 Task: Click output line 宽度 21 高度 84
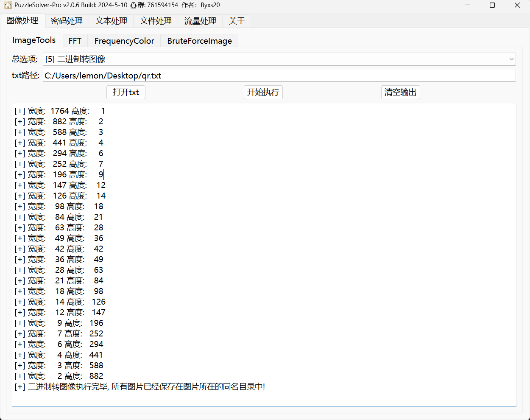click(59, 281)
